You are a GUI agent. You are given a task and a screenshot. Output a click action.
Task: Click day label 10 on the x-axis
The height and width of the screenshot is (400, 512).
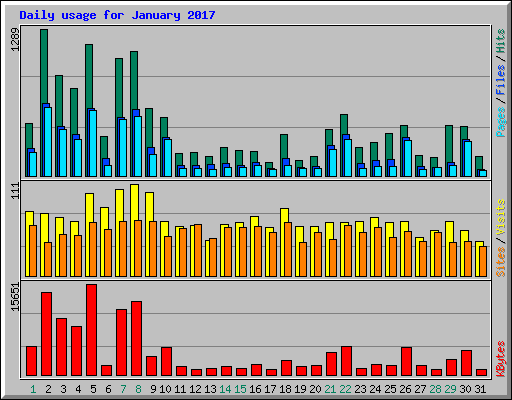click(x=165, y=389)
